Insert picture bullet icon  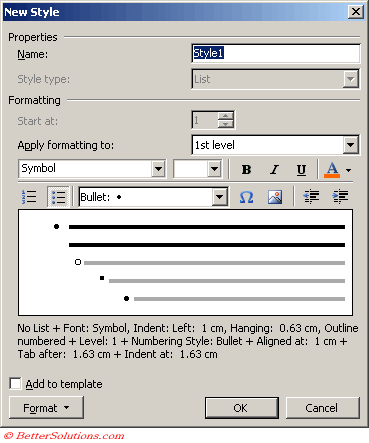pos(275,197)
